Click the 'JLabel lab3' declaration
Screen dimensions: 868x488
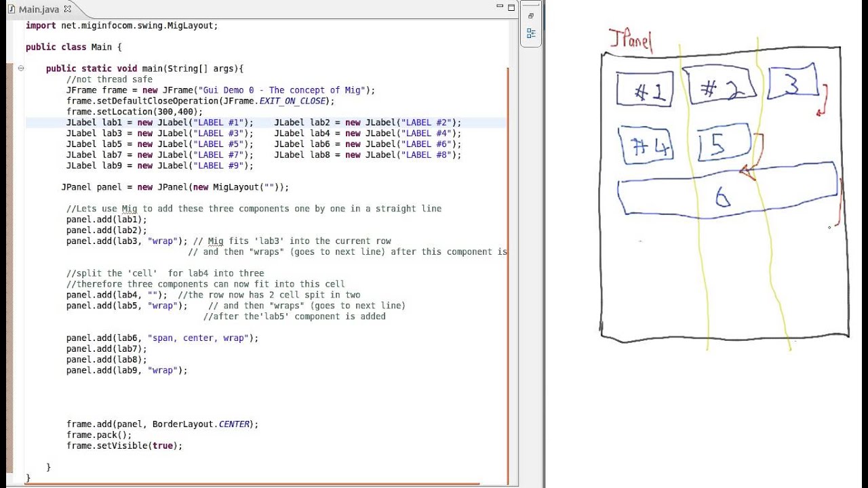(x=159, y=134)
